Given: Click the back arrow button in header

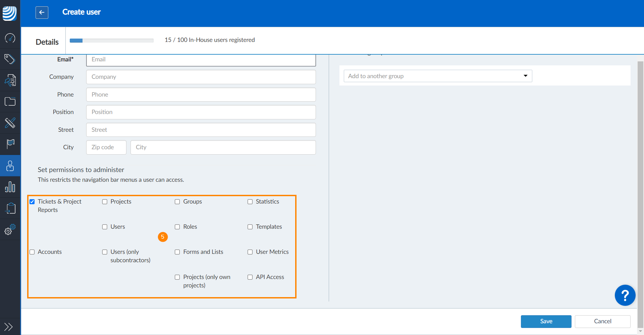Looking at the screenshot, I should 42,12.
